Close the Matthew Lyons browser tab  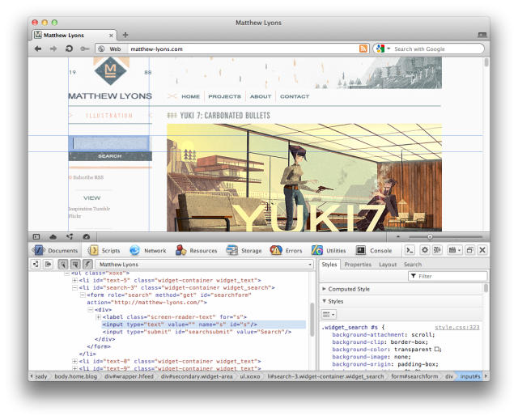111,36
